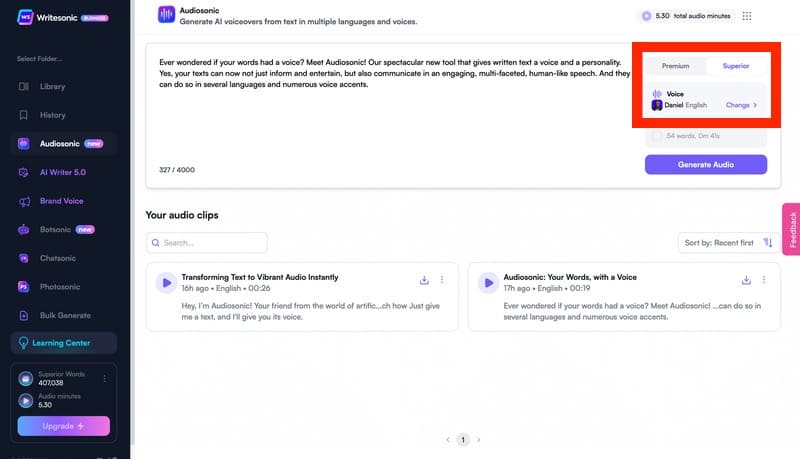Screen dimensions: 800x459
Task: Go to previous page arrow
Action: point(447,440)
